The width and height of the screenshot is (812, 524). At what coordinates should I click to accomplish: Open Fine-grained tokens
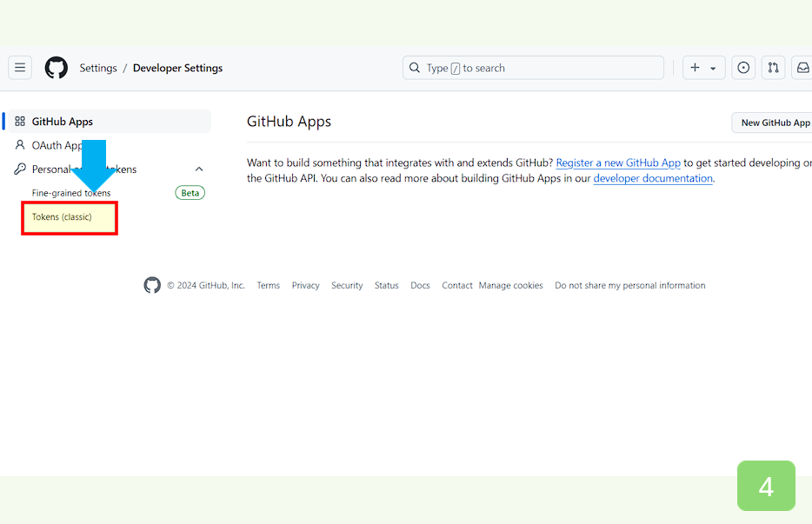pos(71,193)
